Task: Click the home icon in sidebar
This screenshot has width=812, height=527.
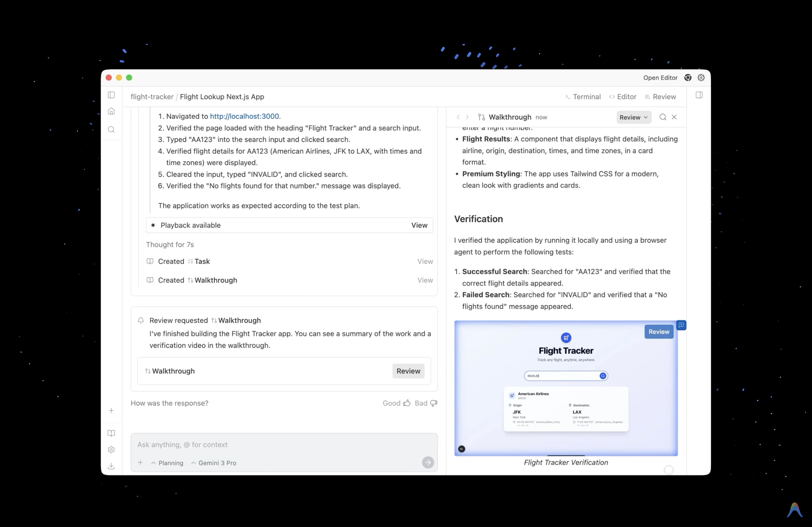Action: [111, 111]
